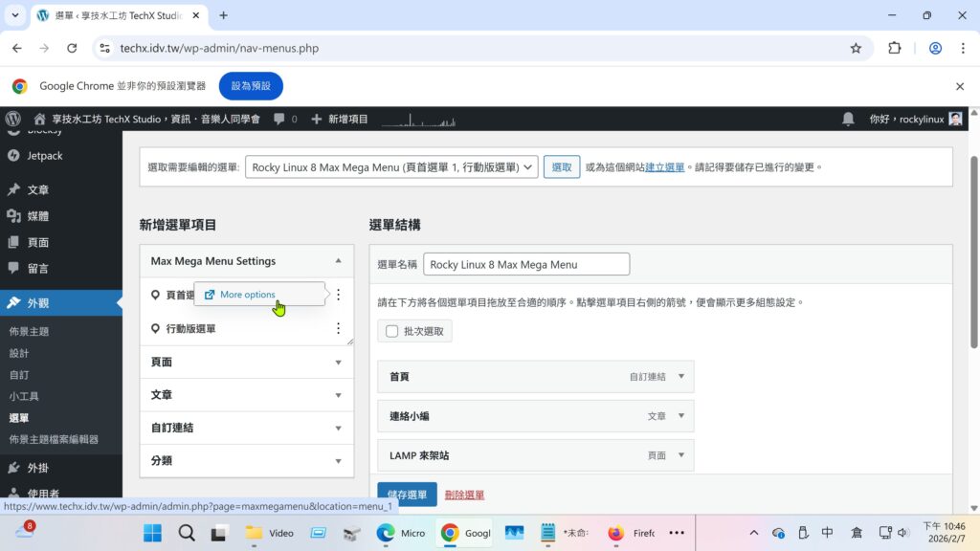Expand the 首頁 menu item settings
The image size is (980, 551).
pyautogui.click(x=681, y=377)
